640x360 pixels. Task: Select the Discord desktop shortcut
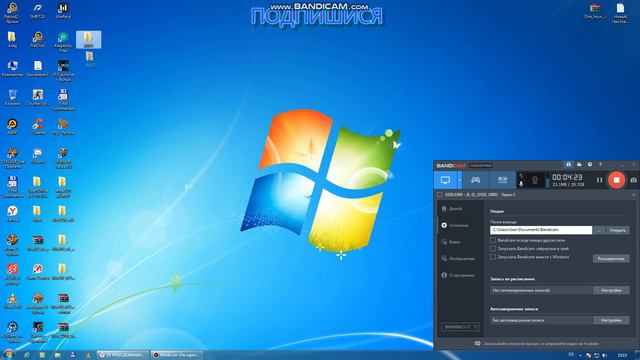pos(38,156)
